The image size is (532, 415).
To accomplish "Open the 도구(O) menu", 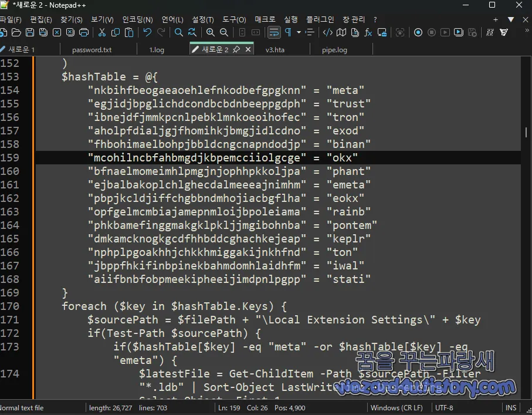I will pyautogui.click(x=234, y=20).
